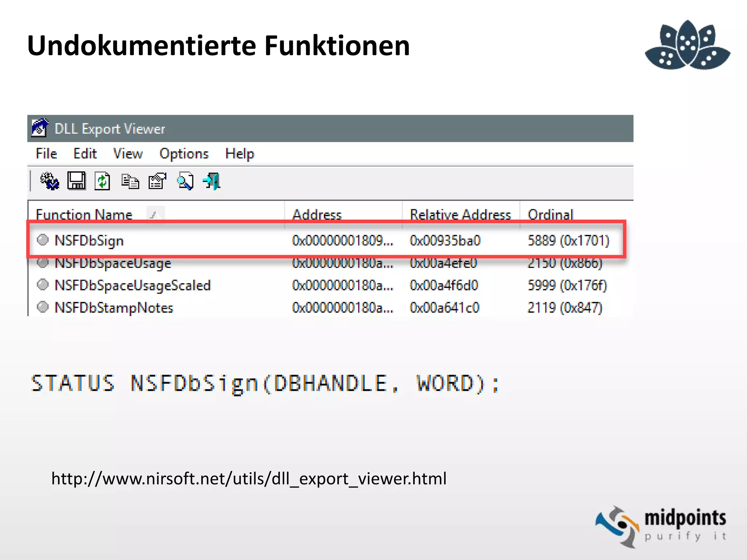
Task: Open the Edit menu
Action: [85, 153]
